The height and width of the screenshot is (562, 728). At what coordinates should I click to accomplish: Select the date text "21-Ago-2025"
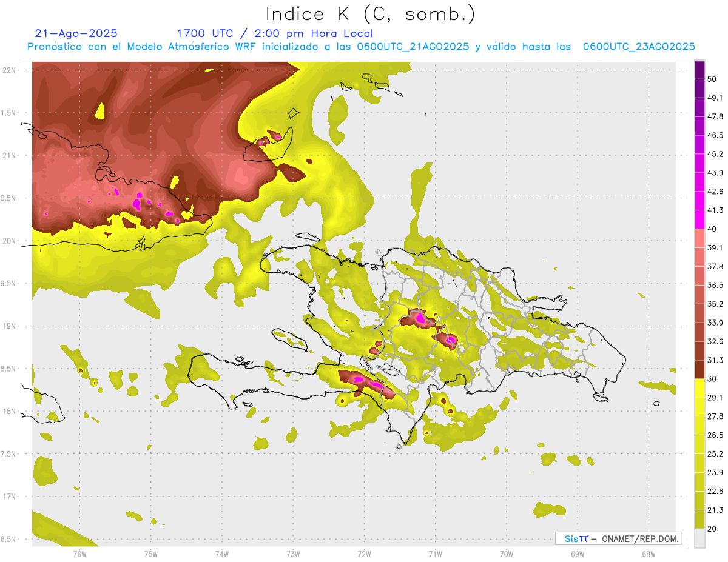click(76, 33)
